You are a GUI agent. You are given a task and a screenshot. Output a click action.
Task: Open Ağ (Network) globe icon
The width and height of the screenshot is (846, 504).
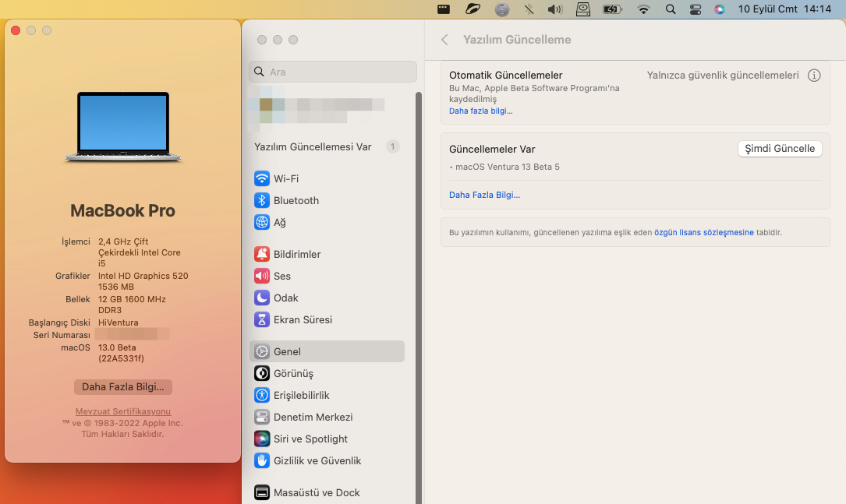(x=262, y=222)
